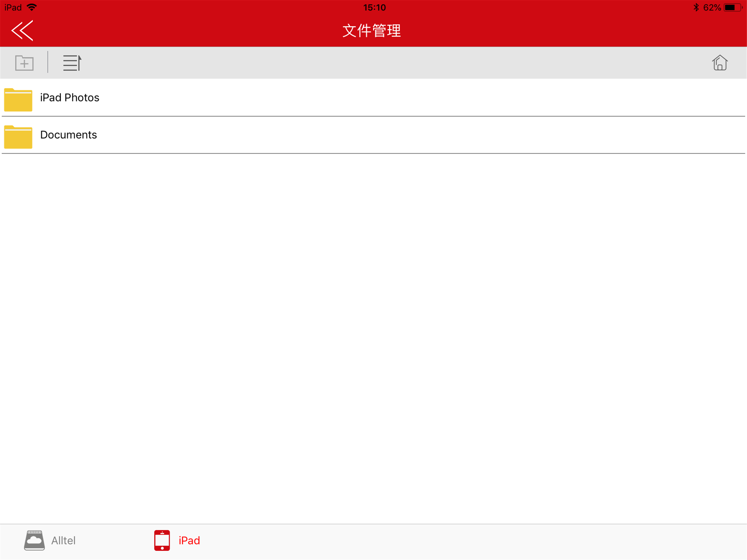Switch to the Alltel storage tab
The image size is (747, 560).
(x=50, y=540)
